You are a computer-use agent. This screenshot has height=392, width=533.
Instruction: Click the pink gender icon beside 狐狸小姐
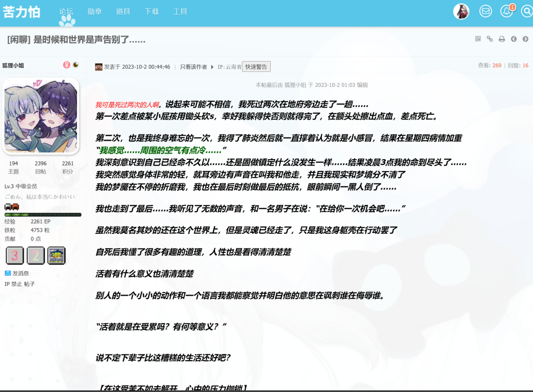point(67,65)
